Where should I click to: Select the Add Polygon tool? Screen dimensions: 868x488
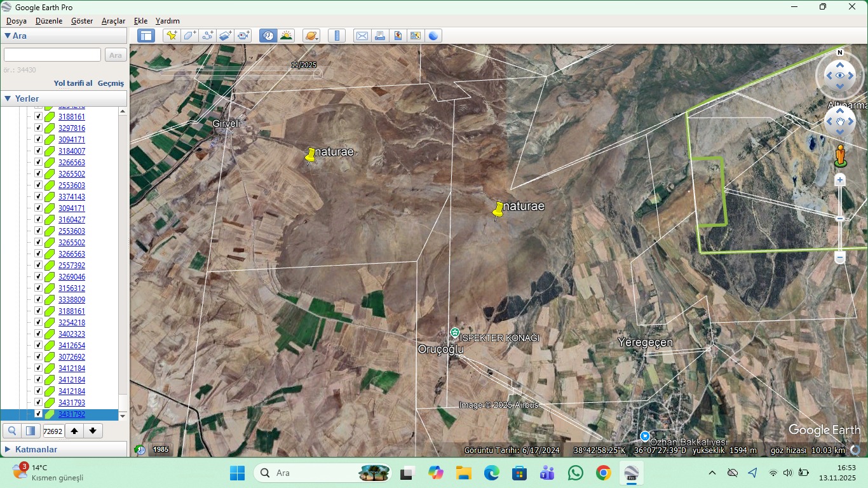coord(189,36)
